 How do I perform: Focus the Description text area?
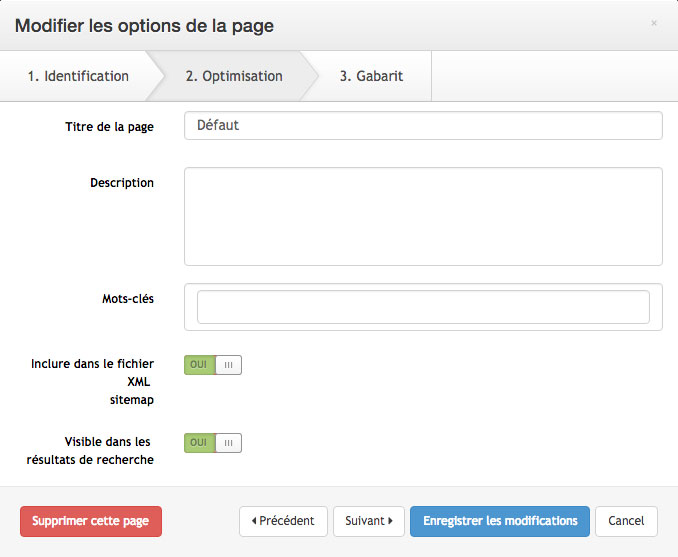pos(423,216)
